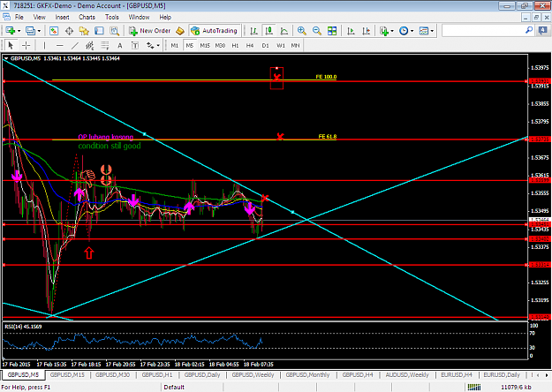
Task: Open the chat notifications icon
Action: click(542, 31)
